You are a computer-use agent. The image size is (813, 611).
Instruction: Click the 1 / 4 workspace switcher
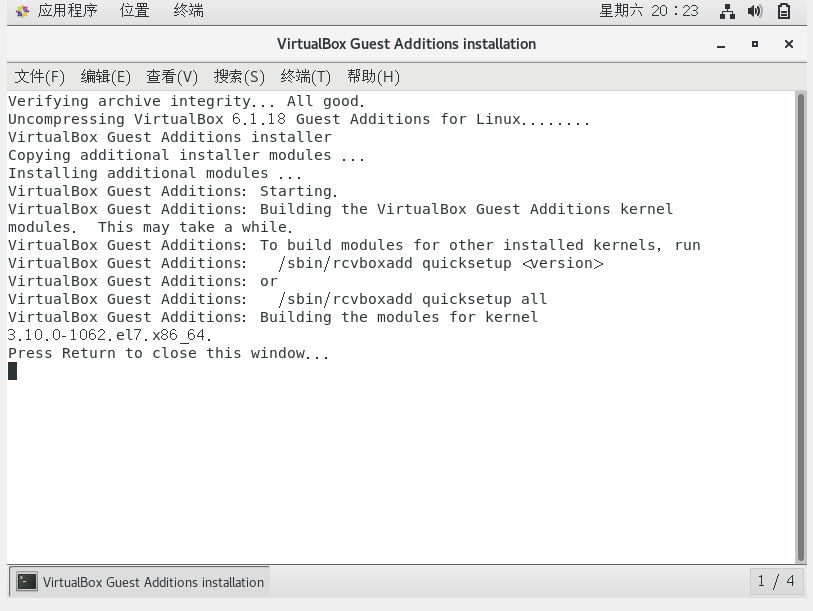point(776,581)
